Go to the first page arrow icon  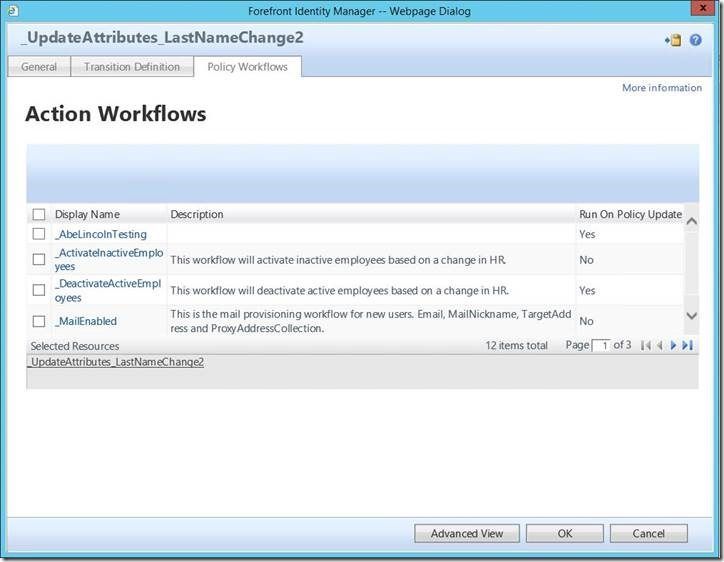646,345
